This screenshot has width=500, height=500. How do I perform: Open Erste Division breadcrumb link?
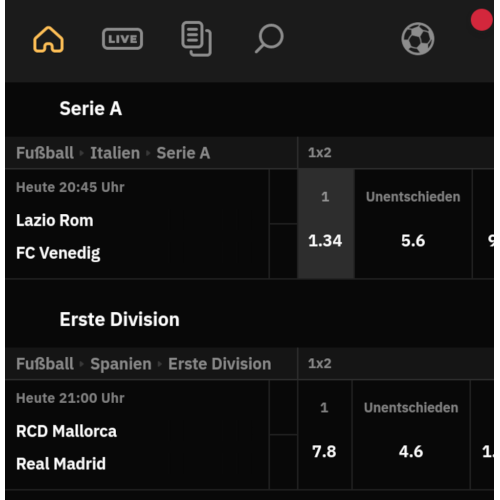pyautogui.click(x=220, y=364)
